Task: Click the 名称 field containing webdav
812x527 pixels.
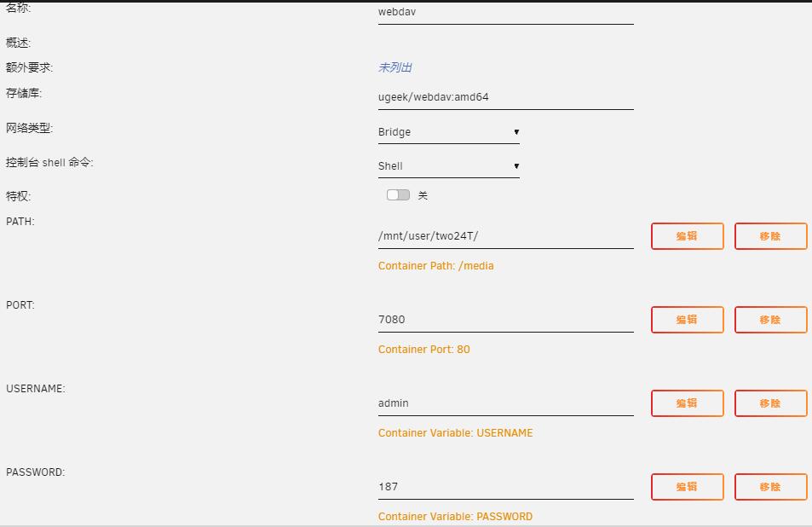Action: pyautogui.click(x=505, y=13)
